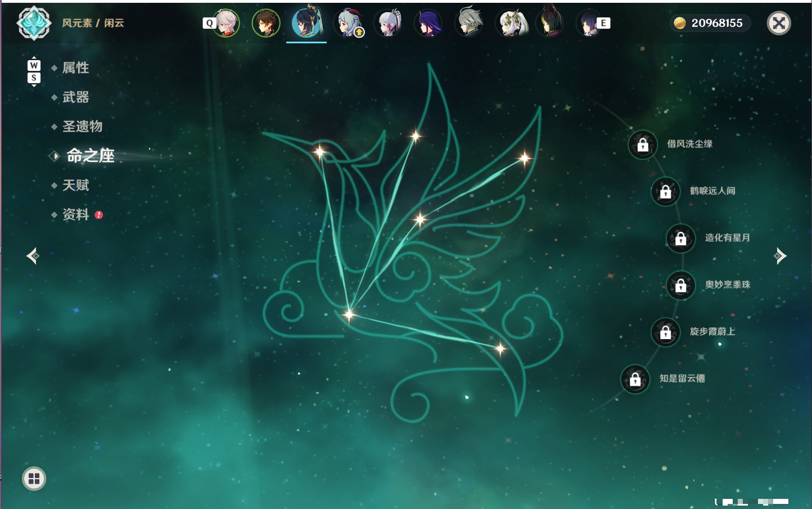This screenshot has height=509, width=812.
Task: Select last character portrait next to E key
Action: tap(589, 23)
